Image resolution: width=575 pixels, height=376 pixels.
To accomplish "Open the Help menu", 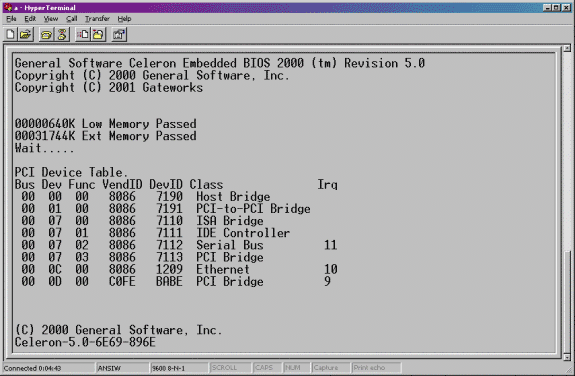I will pos(124,18).
